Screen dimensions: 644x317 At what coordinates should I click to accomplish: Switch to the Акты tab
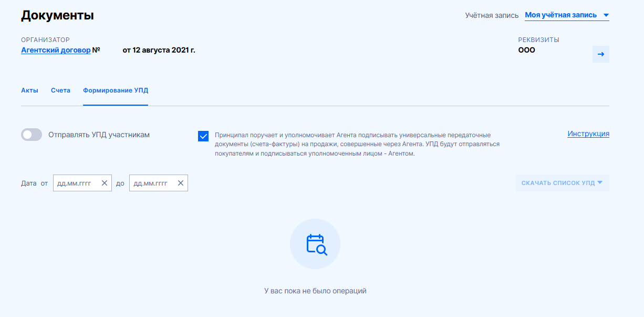(29, 90)
